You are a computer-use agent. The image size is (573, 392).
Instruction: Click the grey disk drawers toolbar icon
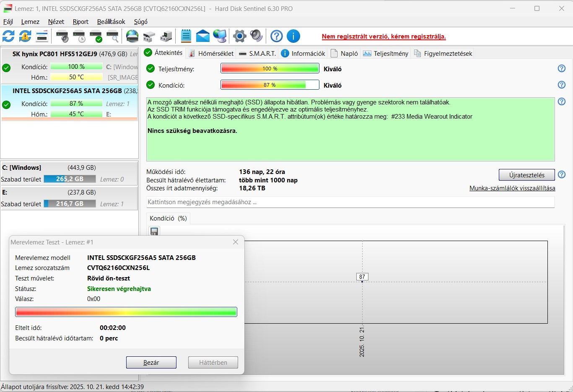click(149, 36)
